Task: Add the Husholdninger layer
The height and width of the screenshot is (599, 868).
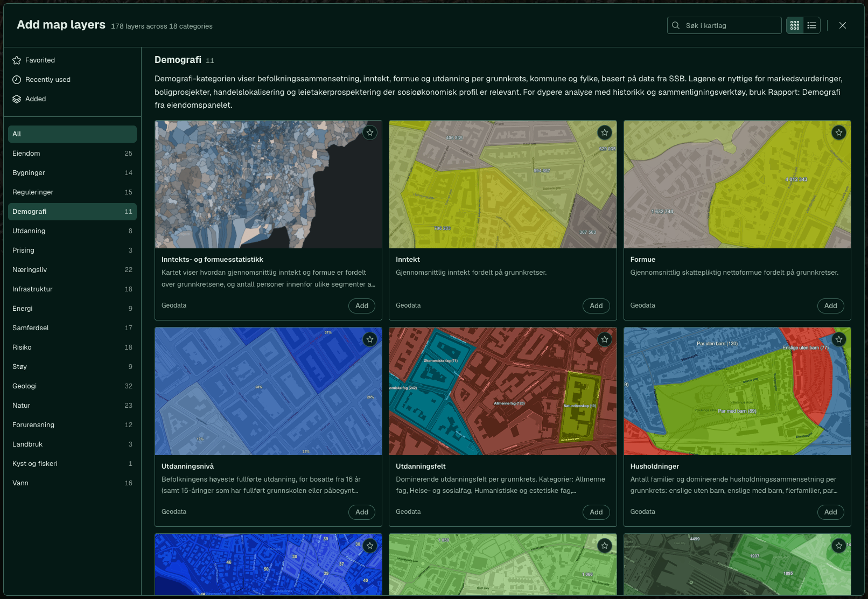Action: [x=831, y=512]
